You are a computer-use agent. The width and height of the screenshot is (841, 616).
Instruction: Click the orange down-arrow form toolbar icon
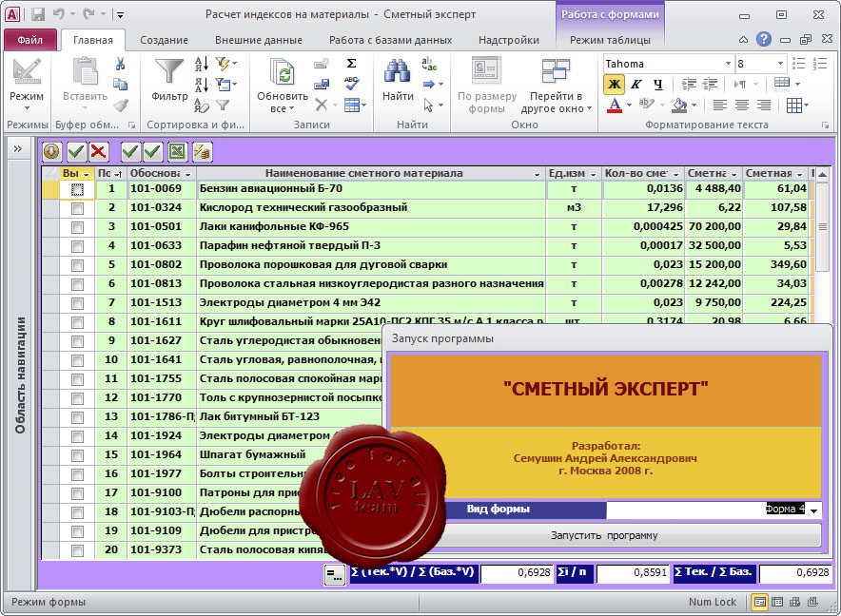click(52, 152)
